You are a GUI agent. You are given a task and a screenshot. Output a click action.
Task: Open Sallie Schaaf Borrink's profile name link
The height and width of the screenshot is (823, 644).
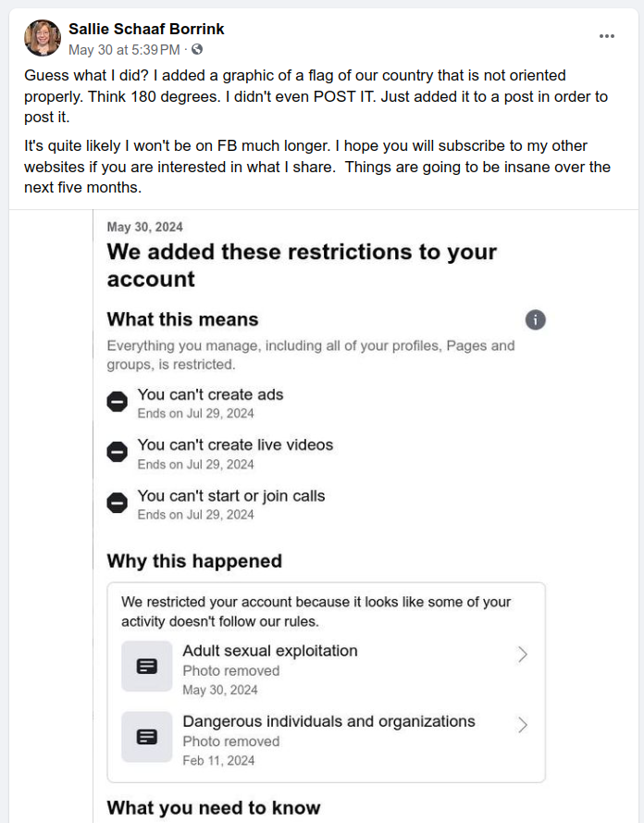pyautogui.click(x=146, y=29)
